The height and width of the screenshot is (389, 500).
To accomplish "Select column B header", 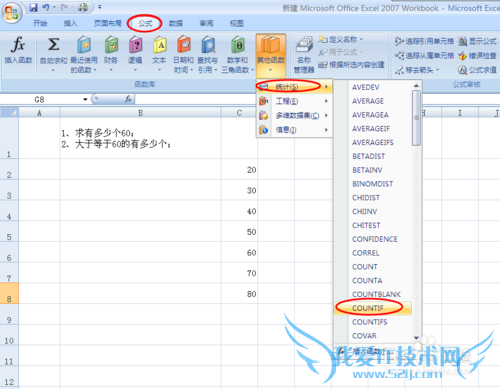I will tap(140, 113).
